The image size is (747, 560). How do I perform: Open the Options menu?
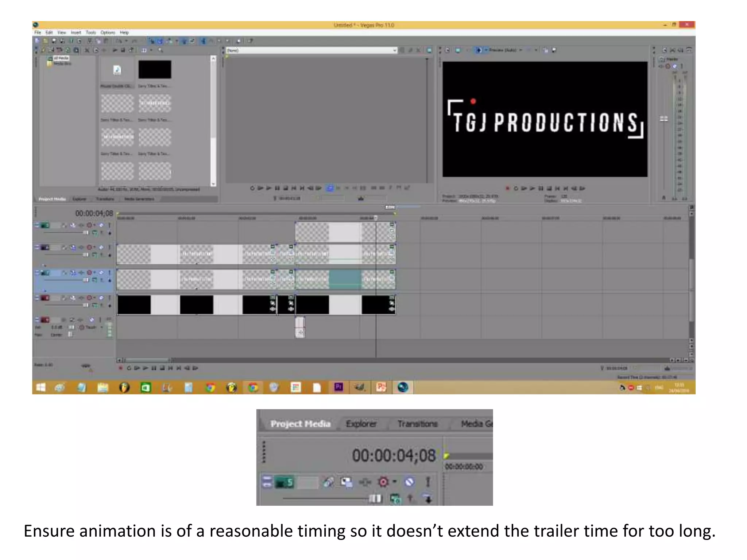(x=108, y=32)
